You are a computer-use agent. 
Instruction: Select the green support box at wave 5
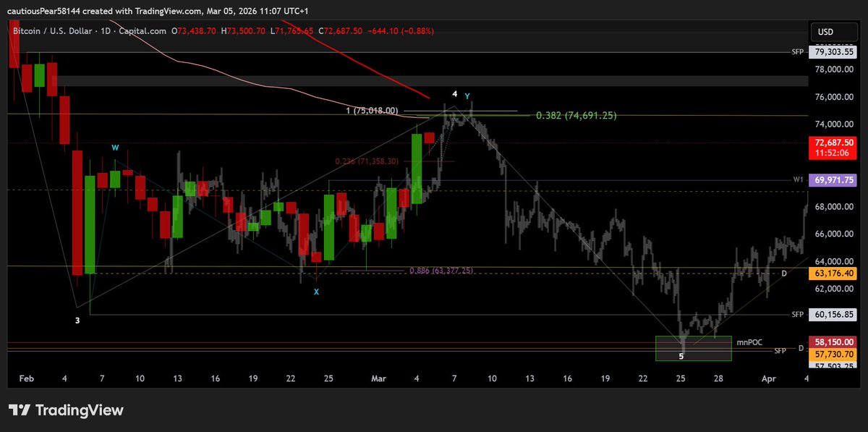(x=694, y=348)
